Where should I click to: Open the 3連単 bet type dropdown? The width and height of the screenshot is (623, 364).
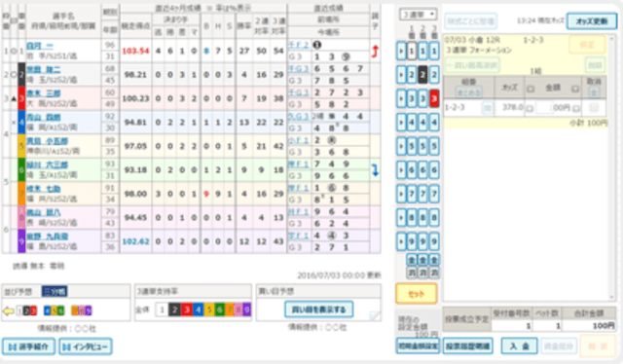pyautogui.click(x=418, y=15)
